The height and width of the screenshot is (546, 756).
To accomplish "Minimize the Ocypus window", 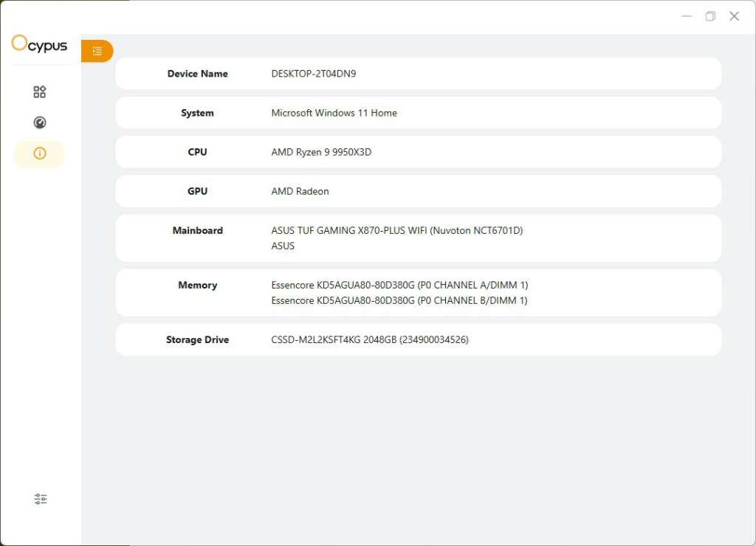I will tap(687, 16).
